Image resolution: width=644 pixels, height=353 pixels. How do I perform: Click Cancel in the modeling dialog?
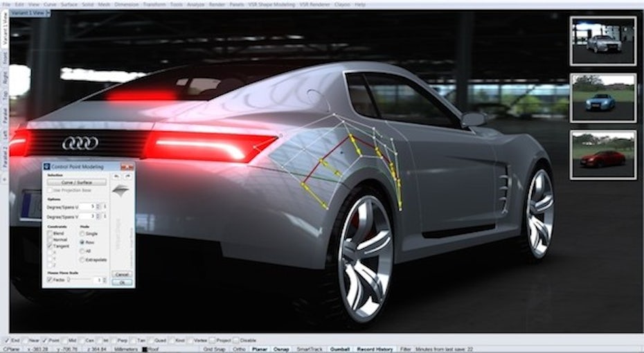(122, 274)
